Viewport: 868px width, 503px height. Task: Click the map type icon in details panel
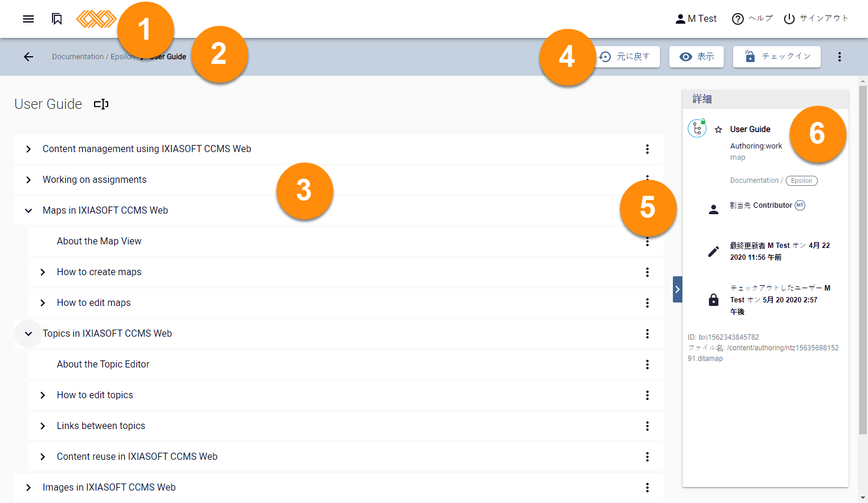pos(697,128)
